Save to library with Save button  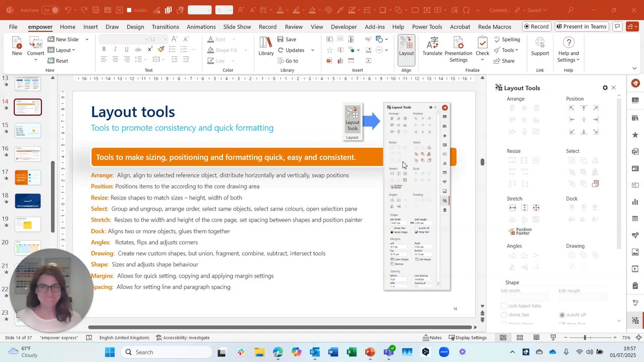point(287,39)
